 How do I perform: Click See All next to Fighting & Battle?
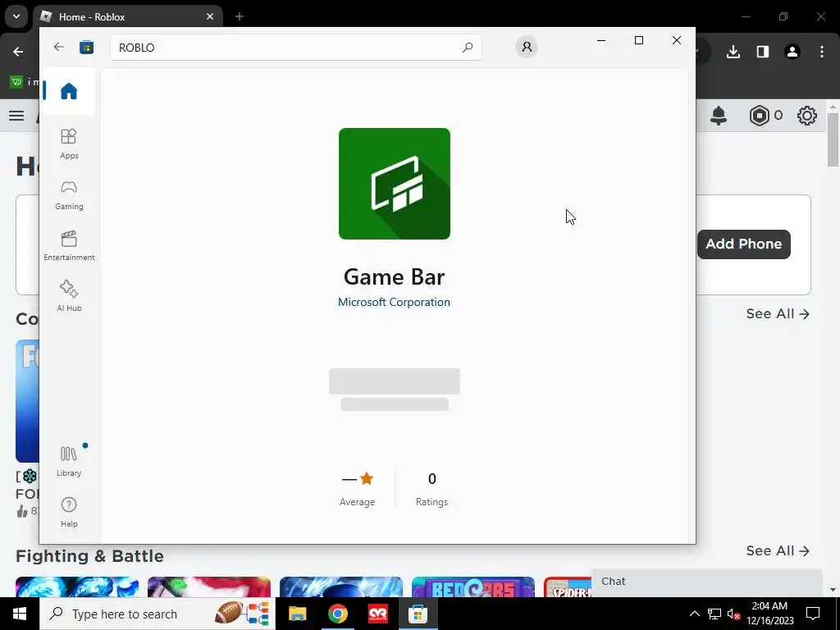778,550
